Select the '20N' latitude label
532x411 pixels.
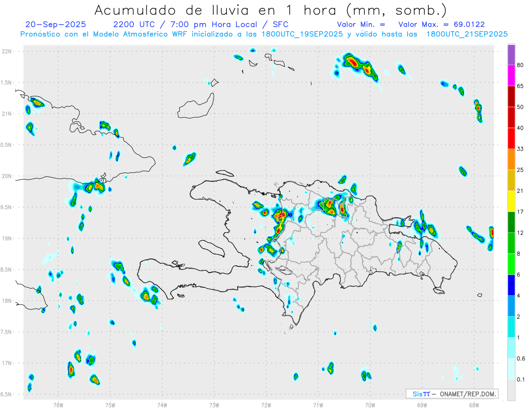point(7,176)
